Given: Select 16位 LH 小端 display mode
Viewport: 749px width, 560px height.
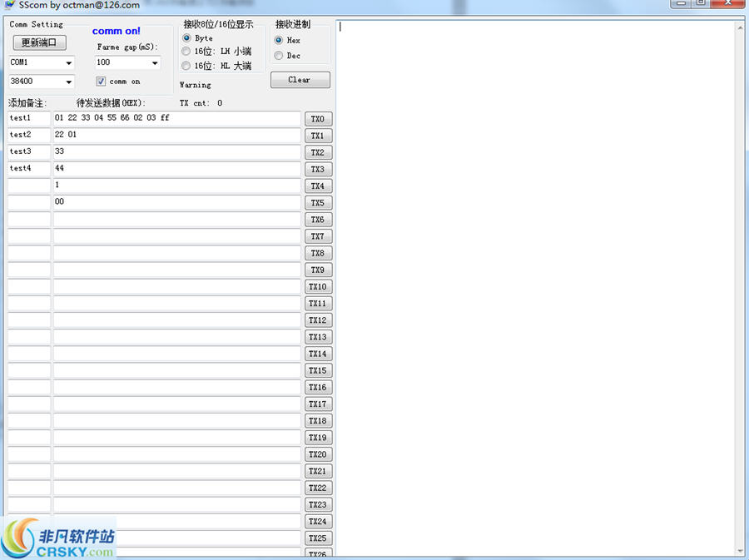Looking at the screenshot, I should pos(186,52).
